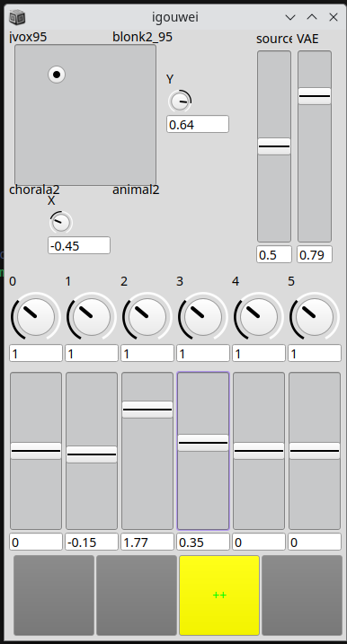Click the VAE value field showing 0.79
Image resolution: width=347 pixels, height=644 pixels.
315,255
